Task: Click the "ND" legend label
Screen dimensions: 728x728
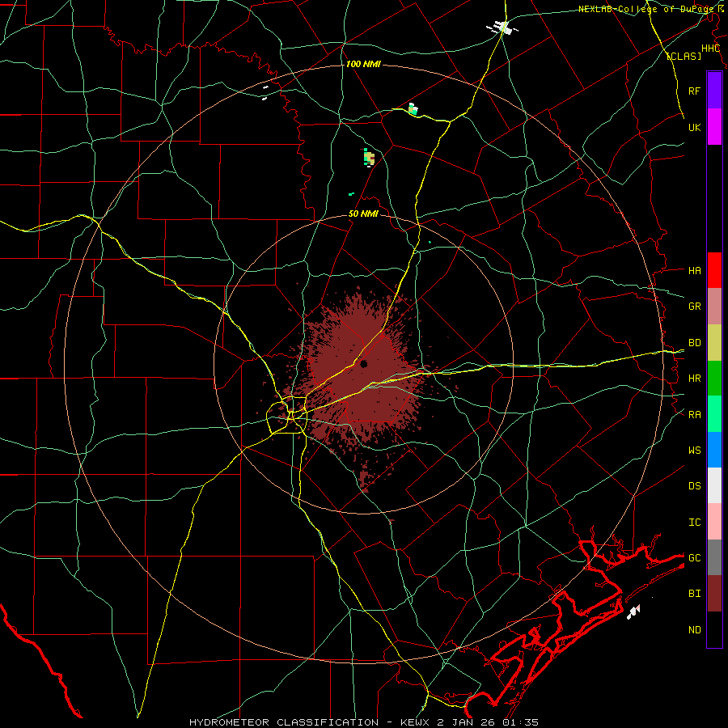Action: tap(694, 630)
